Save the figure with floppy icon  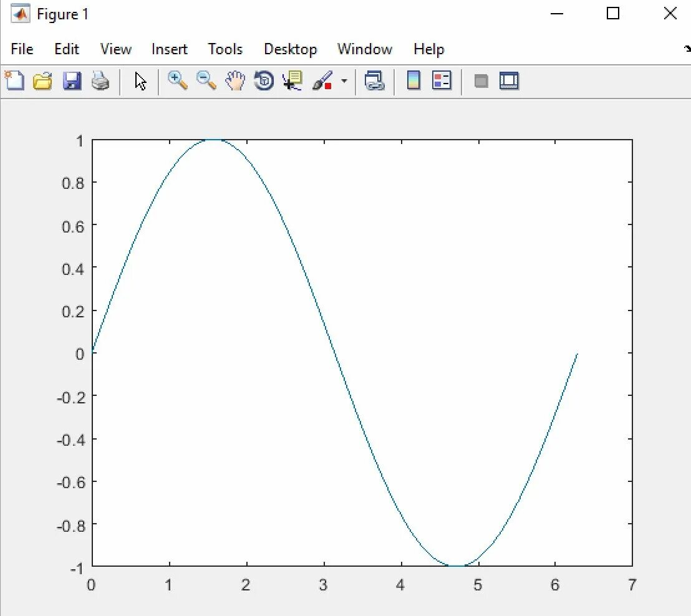(72, 82)
